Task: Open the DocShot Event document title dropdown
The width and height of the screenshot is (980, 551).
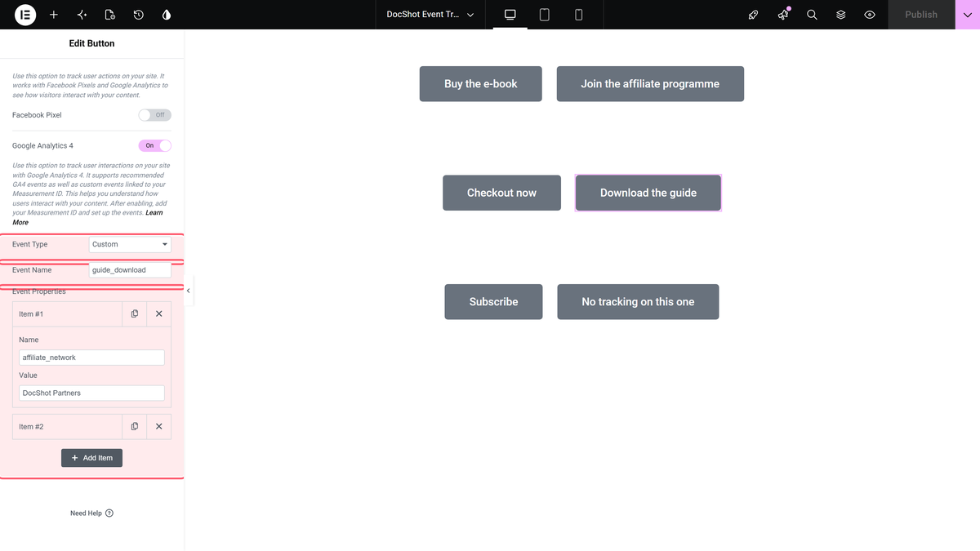Action: [x=430, y=15]
